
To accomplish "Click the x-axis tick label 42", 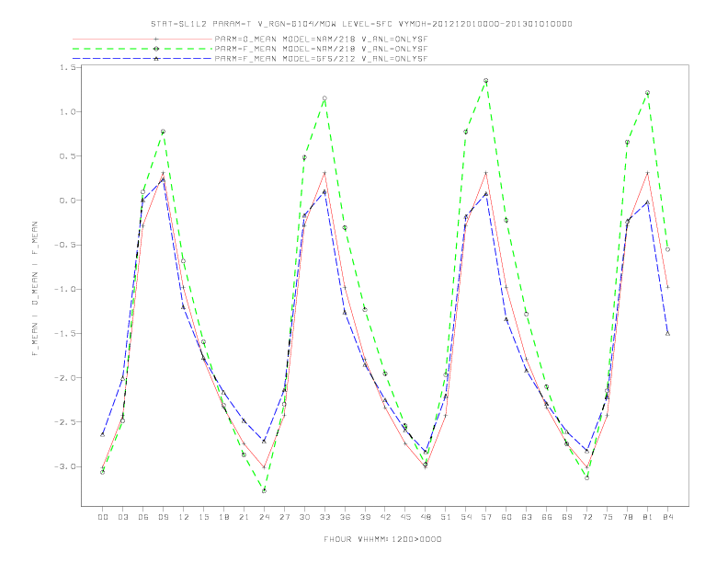I will [385, 517].
